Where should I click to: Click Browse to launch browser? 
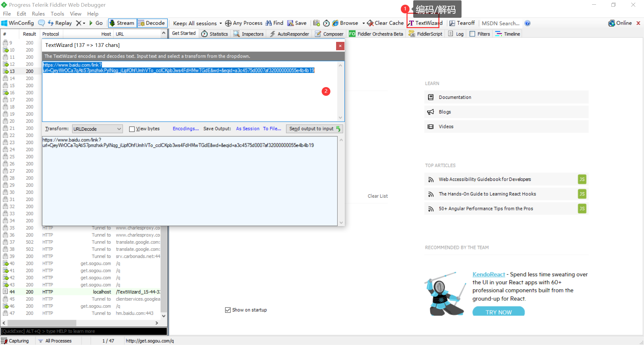pos(345,23)
